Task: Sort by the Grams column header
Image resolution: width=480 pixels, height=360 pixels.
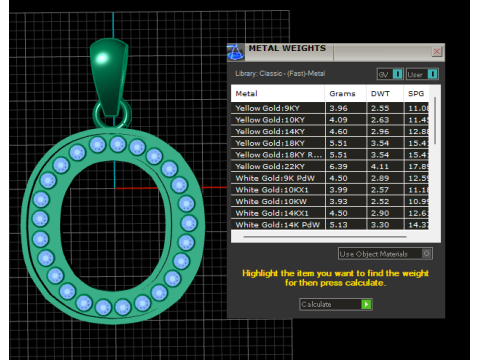Action: [x=346, y=93]
